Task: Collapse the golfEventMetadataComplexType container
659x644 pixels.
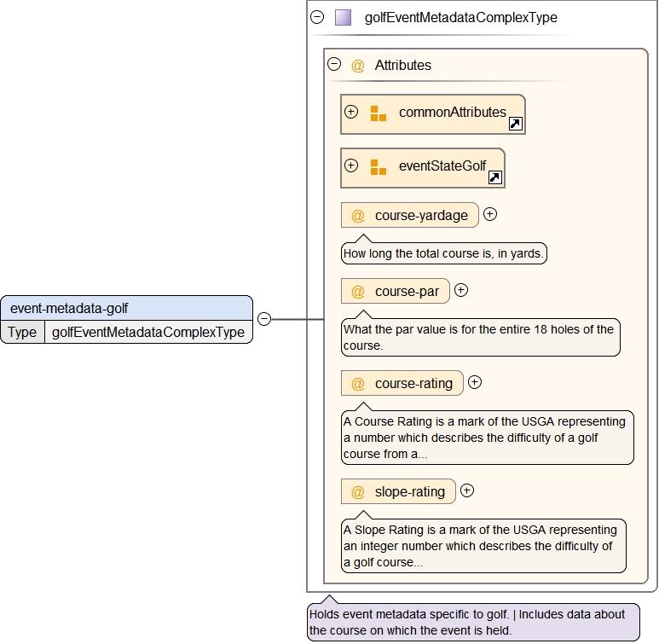Action: click(x=318, y=17)
